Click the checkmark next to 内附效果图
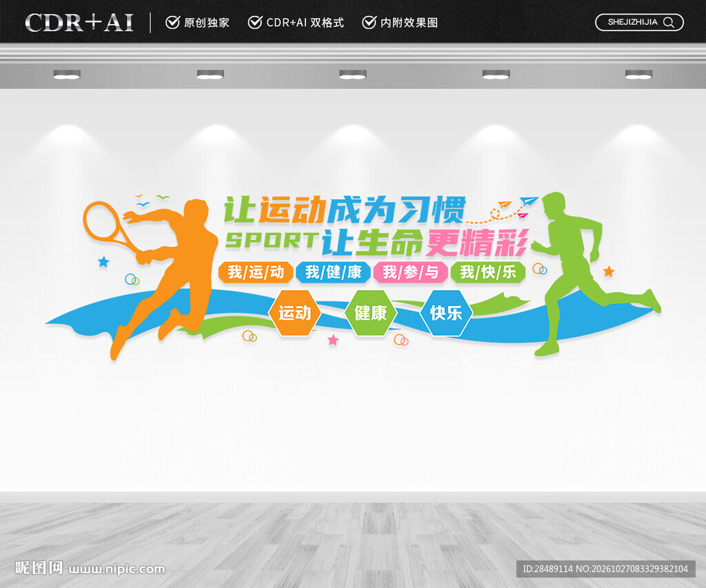706x588 pixels. 369,22
